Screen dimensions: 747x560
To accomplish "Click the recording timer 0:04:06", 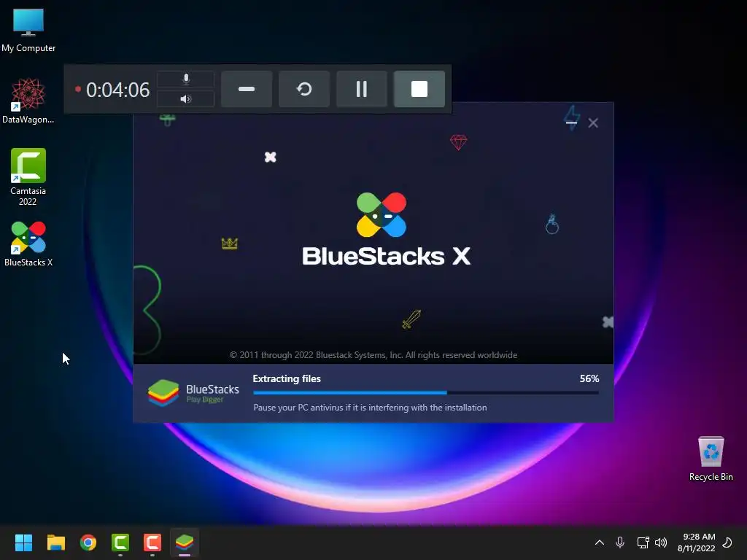I will (x=117, y=90).
